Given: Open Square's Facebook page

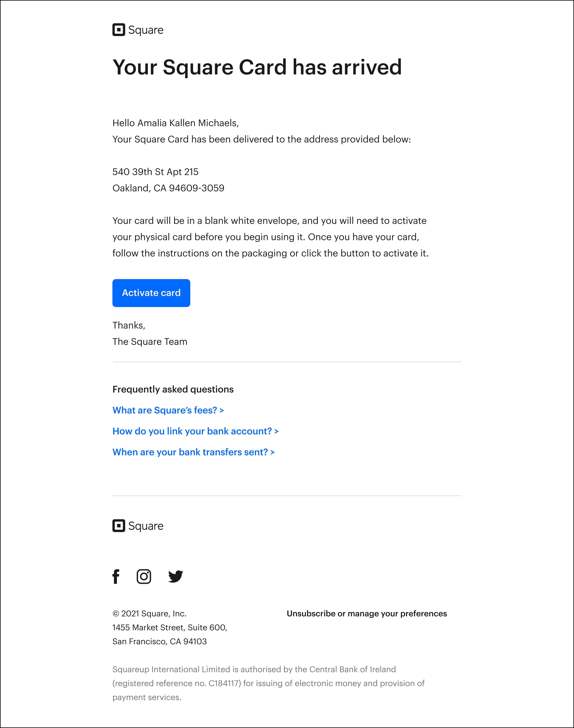Looking at the screenshot, I should 116,576.
